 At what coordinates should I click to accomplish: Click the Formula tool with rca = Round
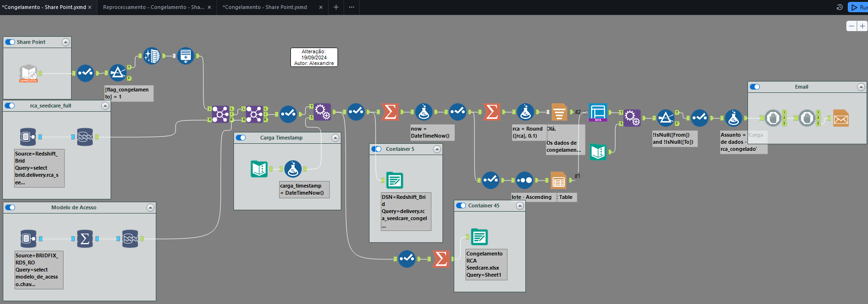tap(525, 112)
